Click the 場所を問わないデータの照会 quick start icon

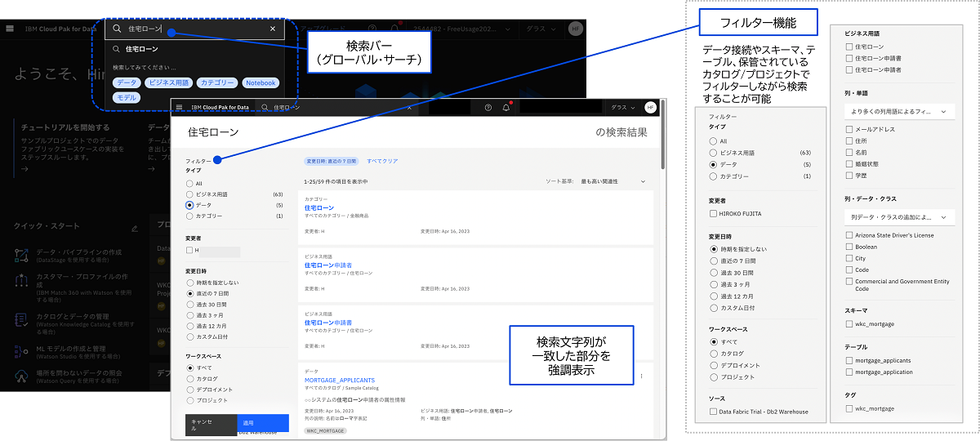point(22,377)
